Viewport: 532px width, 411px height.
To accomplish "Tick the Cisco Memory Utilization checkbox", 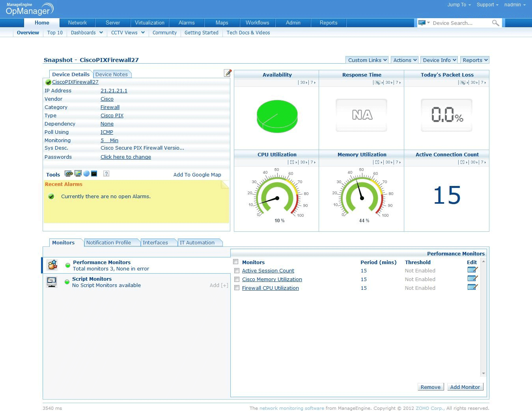I will (x=237, y=280).
